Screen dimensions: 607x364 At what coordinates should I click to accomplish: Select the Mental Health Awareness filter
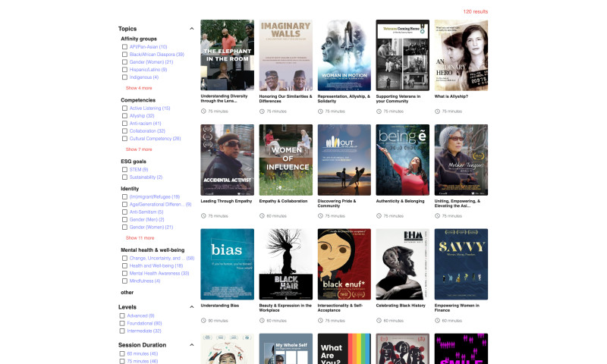tap(124, 273)
